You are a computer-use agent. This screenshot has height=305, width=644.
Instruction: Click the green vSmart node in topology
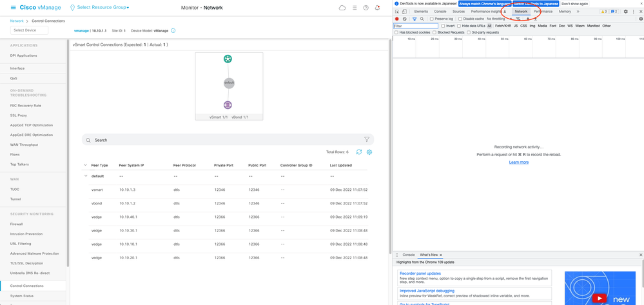[228, 59]
